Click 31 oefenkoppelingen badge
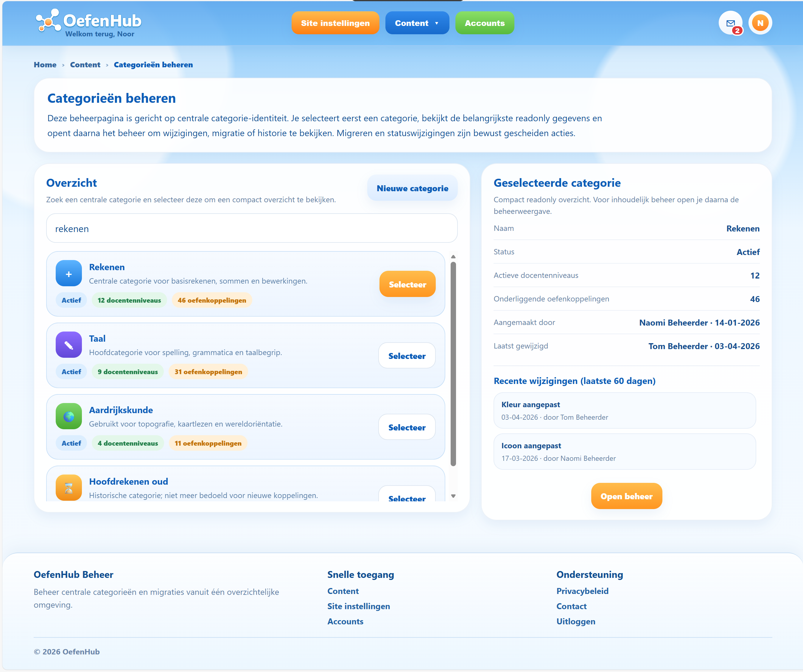Image resolution: width=803 pixels, height=672 pixels. (x=208, y=372)
